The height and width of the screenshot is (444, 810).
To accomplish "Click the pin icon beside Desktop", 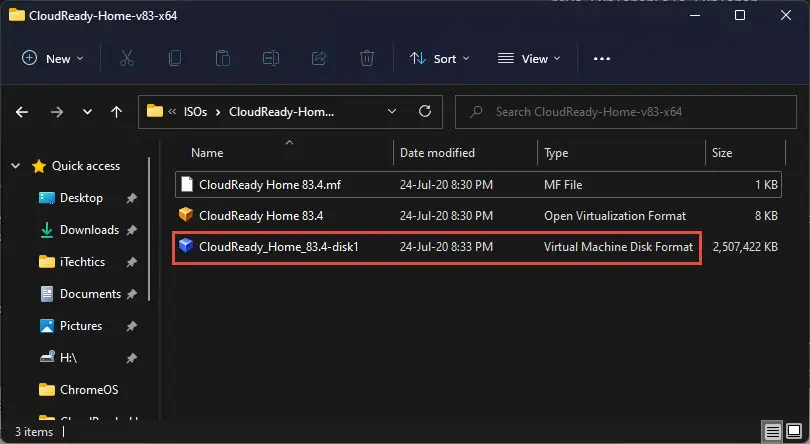I will [x=132, y=198].
